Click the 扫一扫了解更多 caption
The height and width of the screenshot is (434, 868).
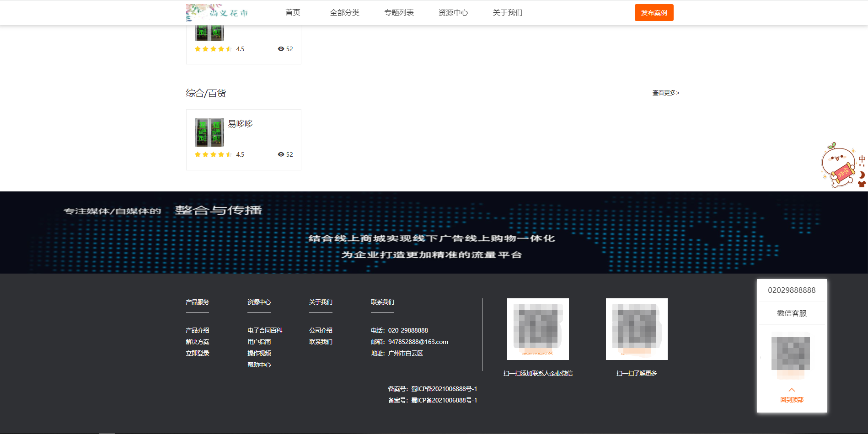click(637, 373)
